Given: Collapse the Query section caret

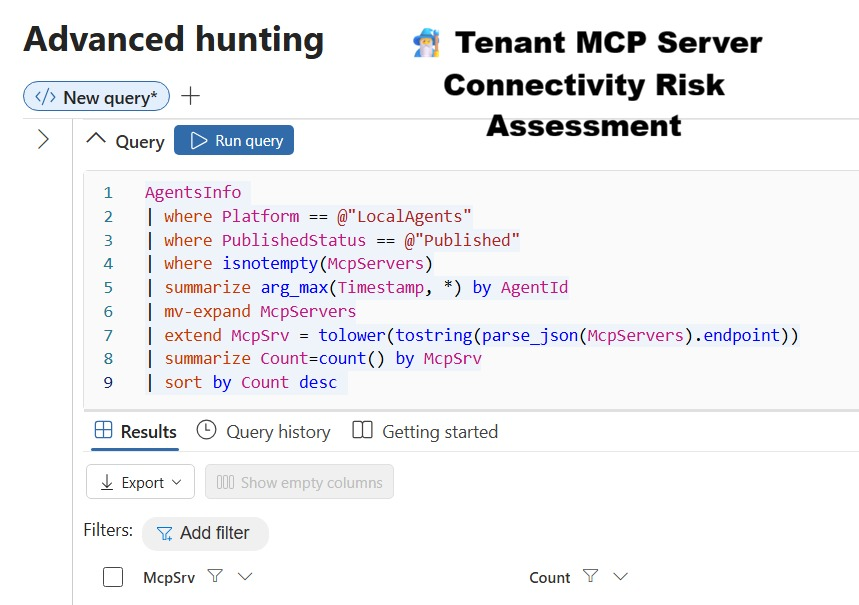Looking at the screenshot, I should click(x=96, y=138).
